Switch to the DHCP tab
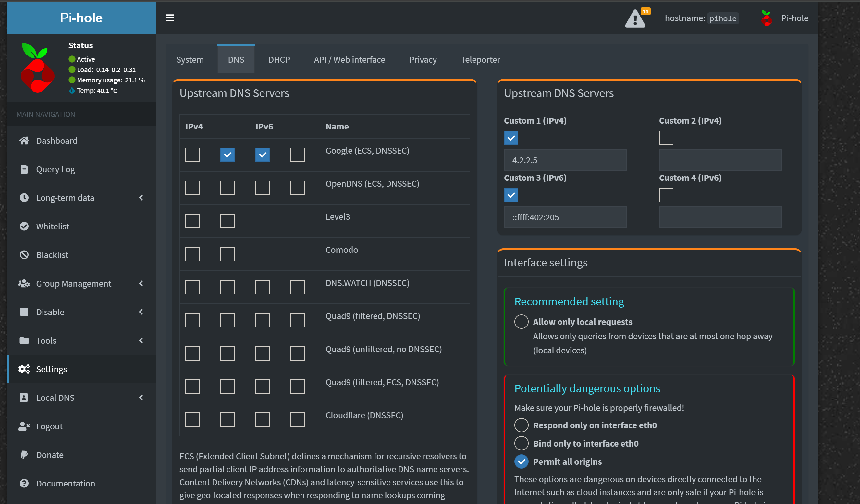Image resolution: width=860 pixels, height=504 pixels. (279, 60)
